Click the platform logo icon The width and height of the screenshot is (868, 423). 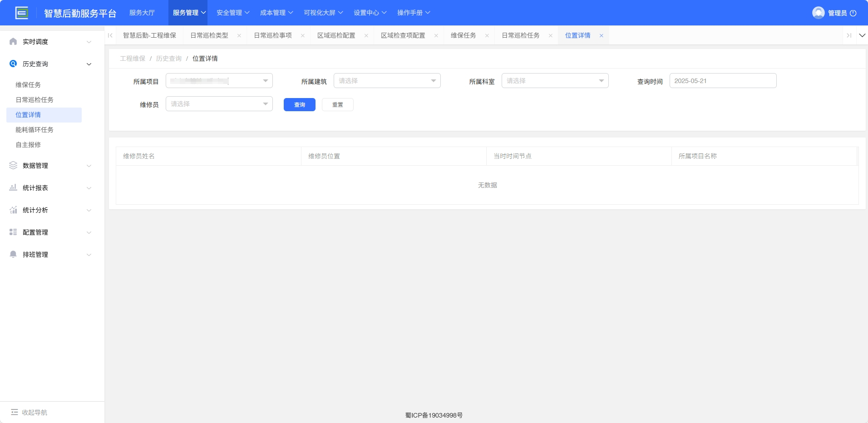point(21,13)
